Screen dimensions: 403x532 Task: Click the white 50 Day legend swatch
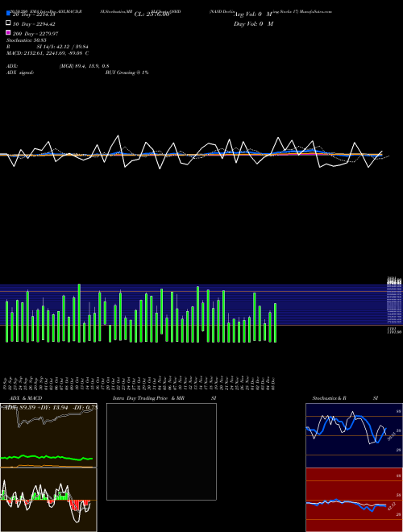pyautogui.click(x=8, y=23)
